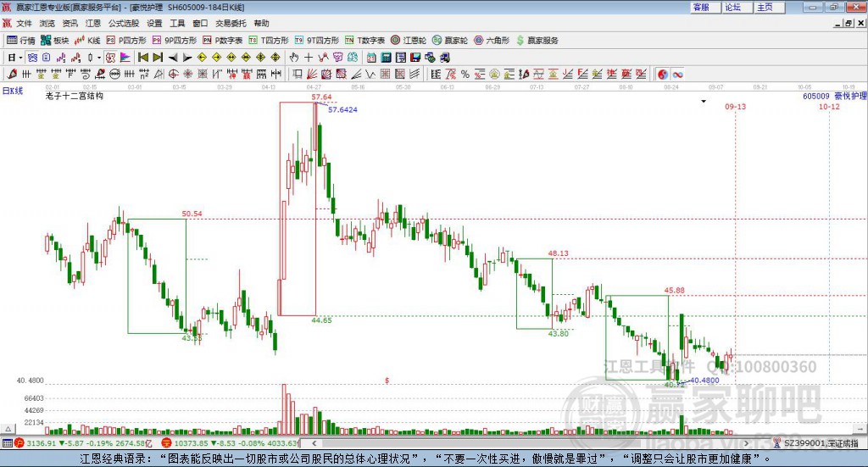Open the small black triangle chart dropdown
868x467 pixels.
[x=704, y=101]
